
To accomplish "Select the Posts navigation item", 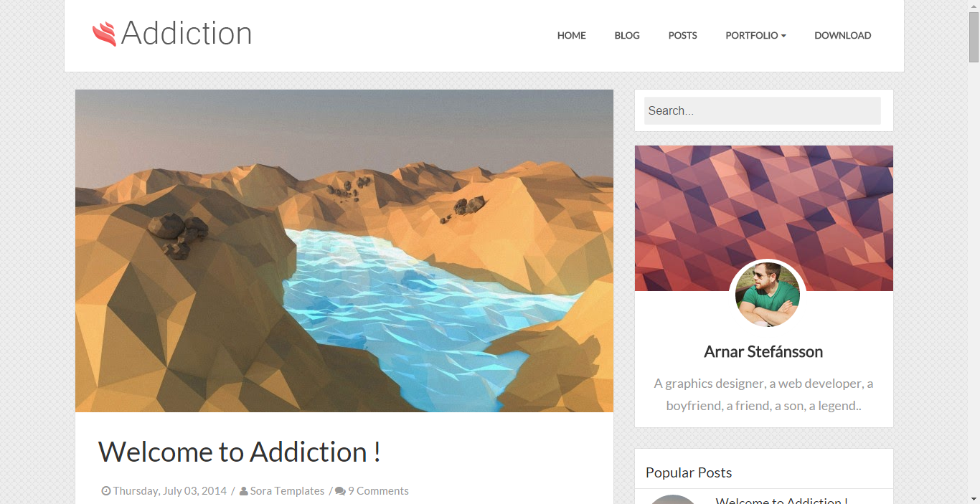I will pos(683,35).
